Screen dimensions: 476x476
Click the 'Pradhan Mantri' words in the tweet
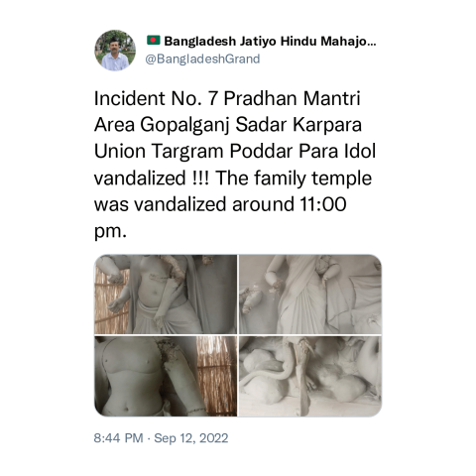[x=292, y=98]
